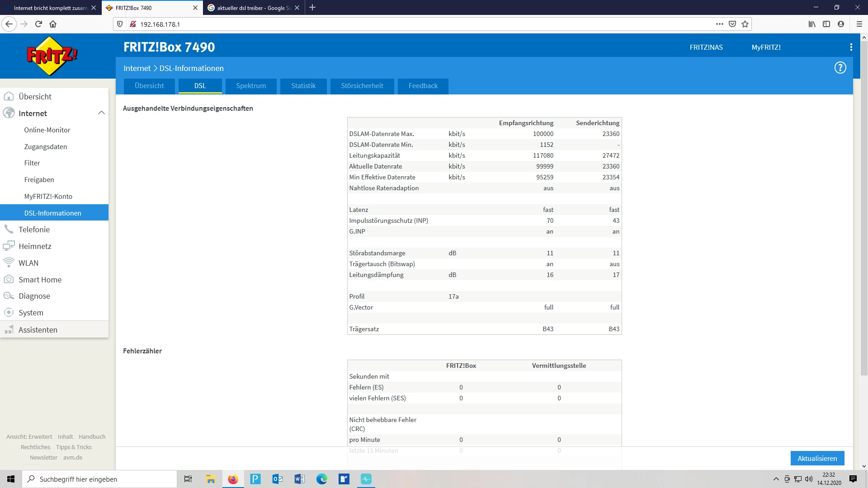Click the browser home icon
The height and width of the screenshot is (488, 868).
(53, 24)
